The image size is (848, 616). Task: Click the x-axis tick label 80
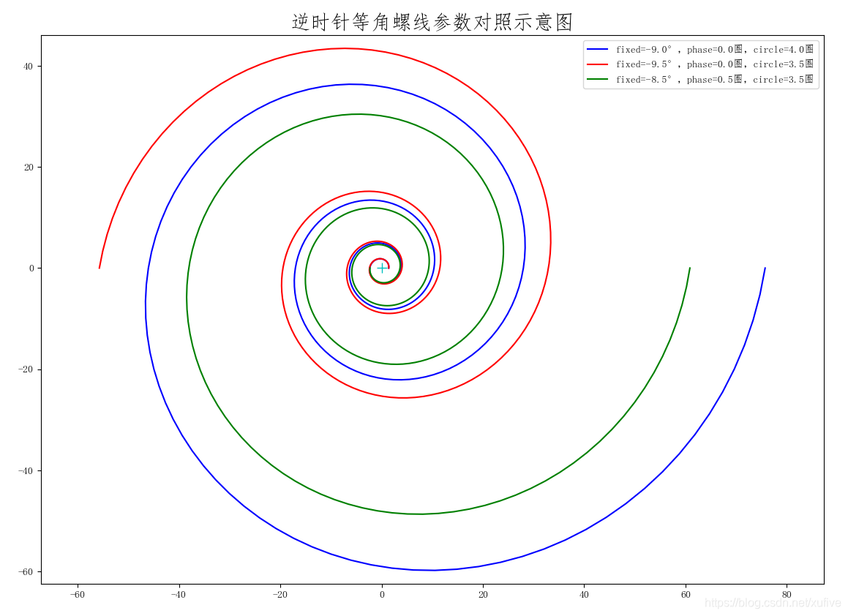pyautogui.click(x=787, y=595)
